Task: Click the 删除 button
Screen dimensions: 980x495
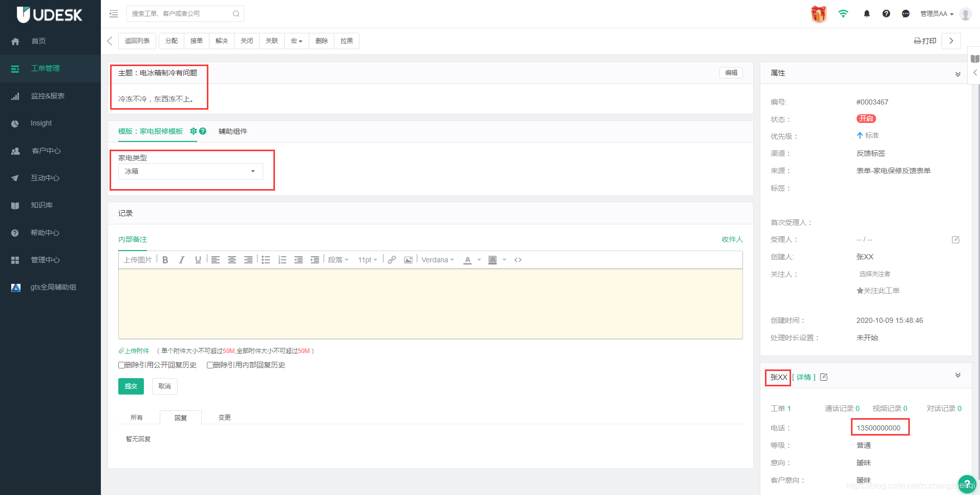Action: [322, 41]
